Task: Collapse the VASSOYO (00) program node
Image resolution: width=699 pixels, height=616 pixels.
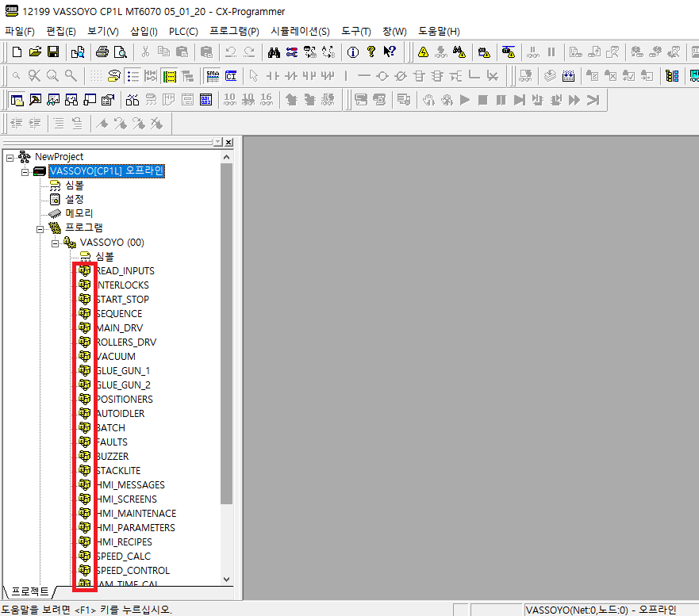Action: [x=55, y=243]
